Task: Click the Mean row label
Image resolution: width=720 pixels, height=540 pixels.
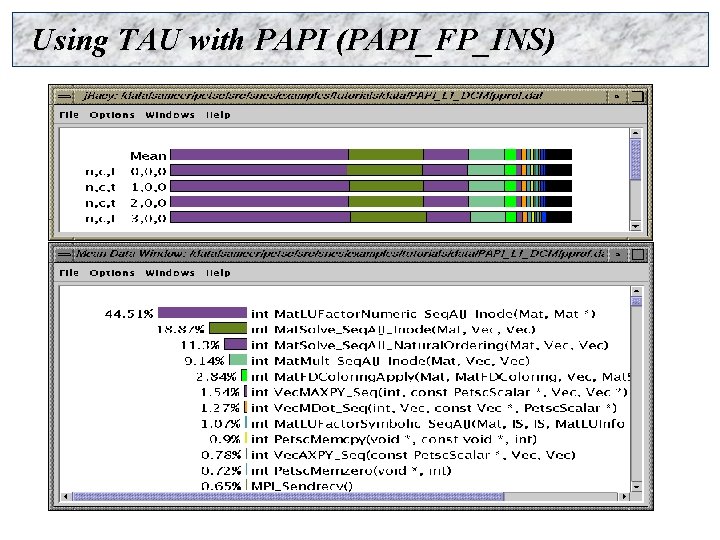Action: tap(148, 156)
